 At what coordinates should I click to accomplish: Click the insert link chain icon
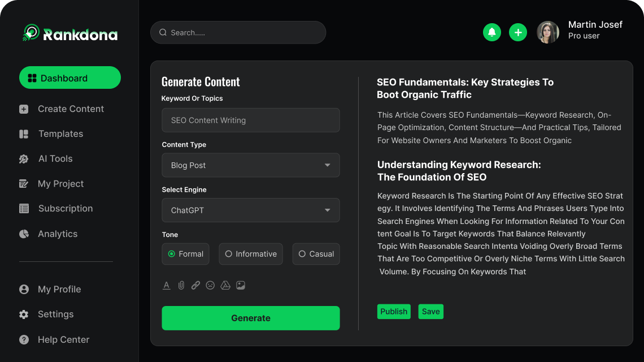pyautogui.click(x=195, y=286)
